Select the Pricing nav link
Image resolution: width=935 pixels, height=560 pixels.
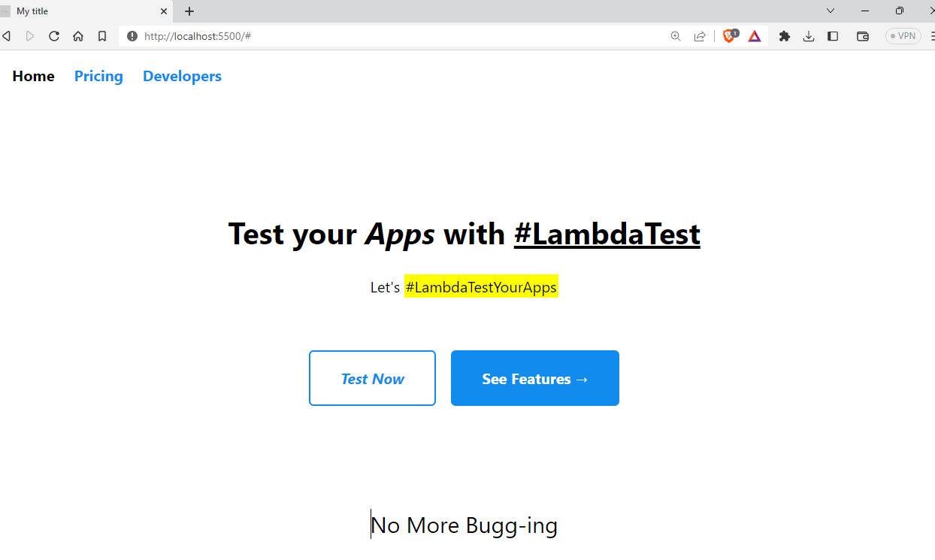[x=98, y=76]
